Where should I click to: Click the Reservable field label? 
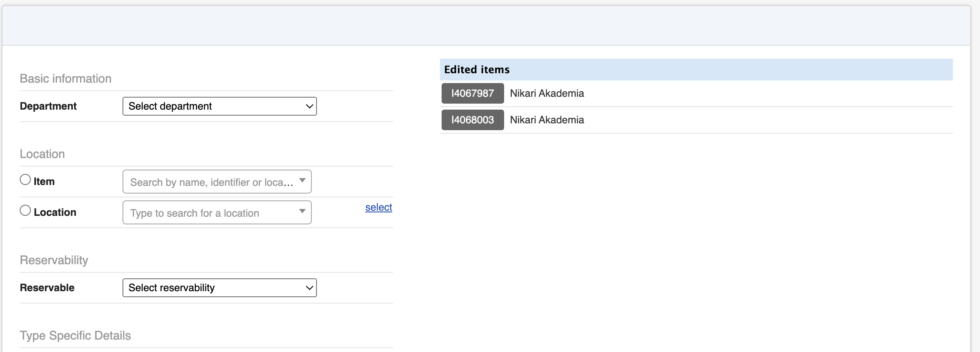pyautogui.click(x=47, y=288)
